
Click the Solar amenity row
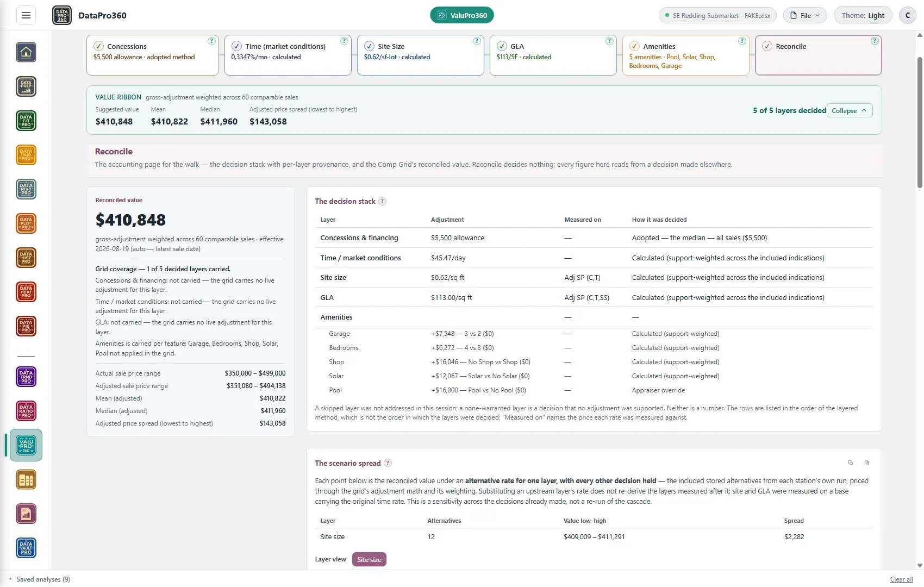click(x=594, y=376)
